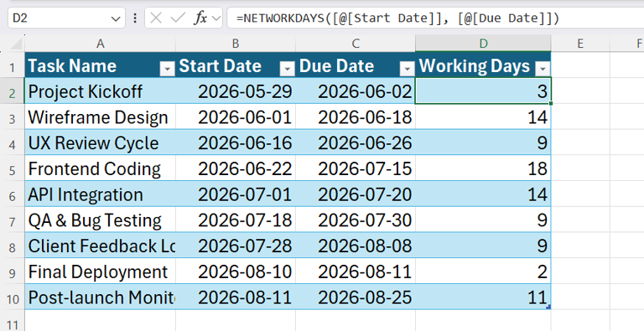644x331 pixels.
Task: Select due date 2026-06-02 cell
Action: point(356,91)
